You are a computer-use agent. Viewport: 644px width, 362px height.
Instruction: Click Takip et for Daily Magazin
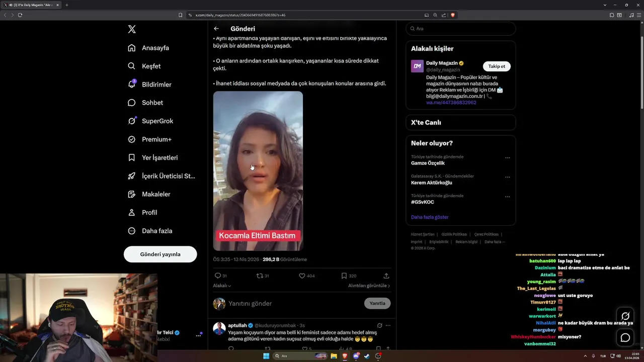coord(497,66)
